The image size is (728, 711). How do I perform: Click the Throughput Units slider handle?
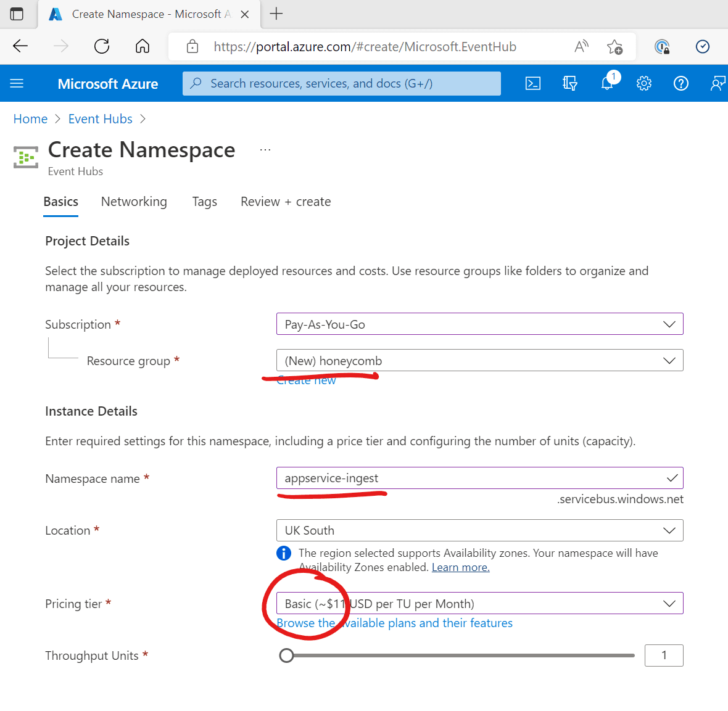point(286,656)
